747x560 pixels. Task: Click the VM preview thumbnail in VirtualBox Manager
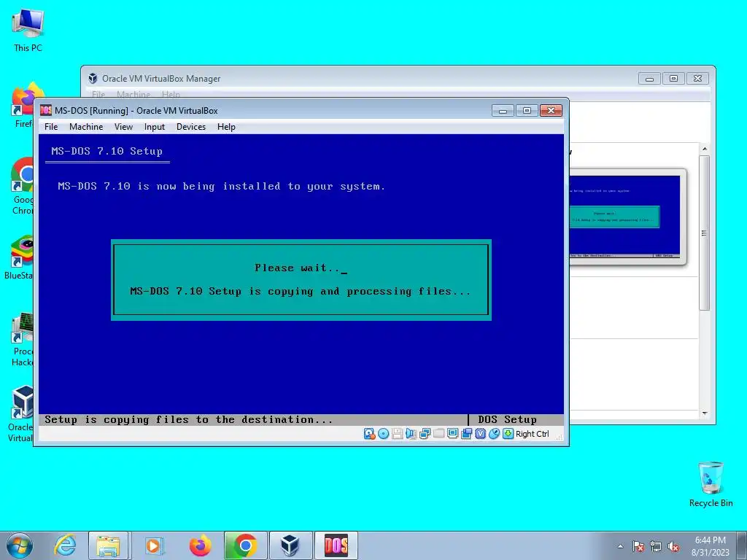pos(624,216)
